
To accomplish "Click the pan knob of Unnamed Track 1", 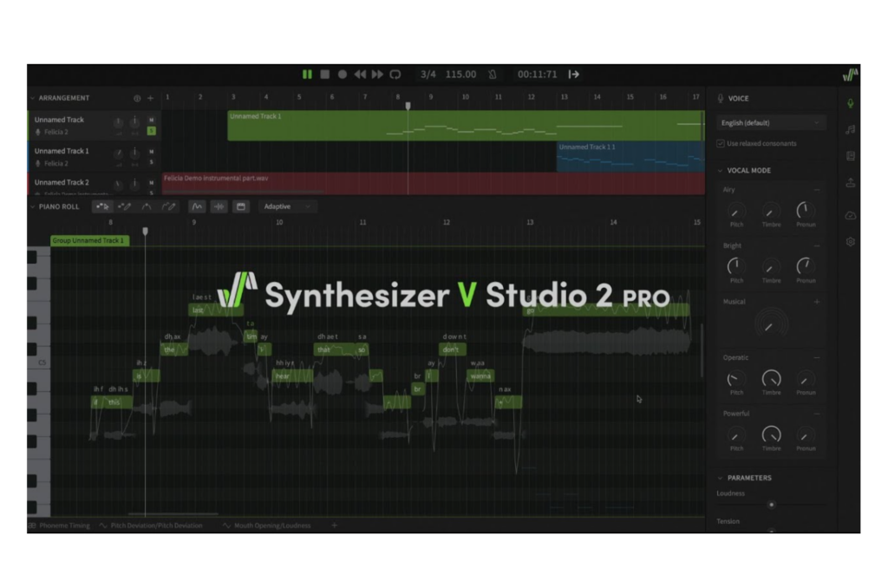I will tap(134, 153).
